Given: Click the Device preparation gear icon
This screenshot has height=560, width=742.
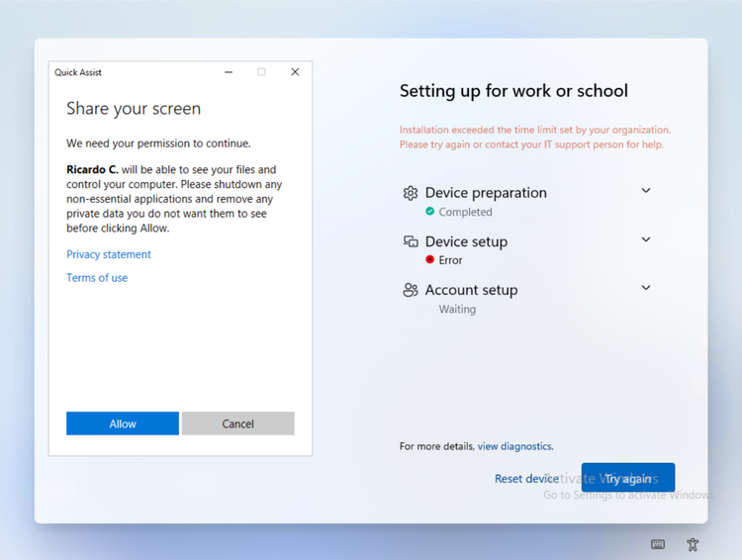Looking at the screenshot, I should pos(411,193).
